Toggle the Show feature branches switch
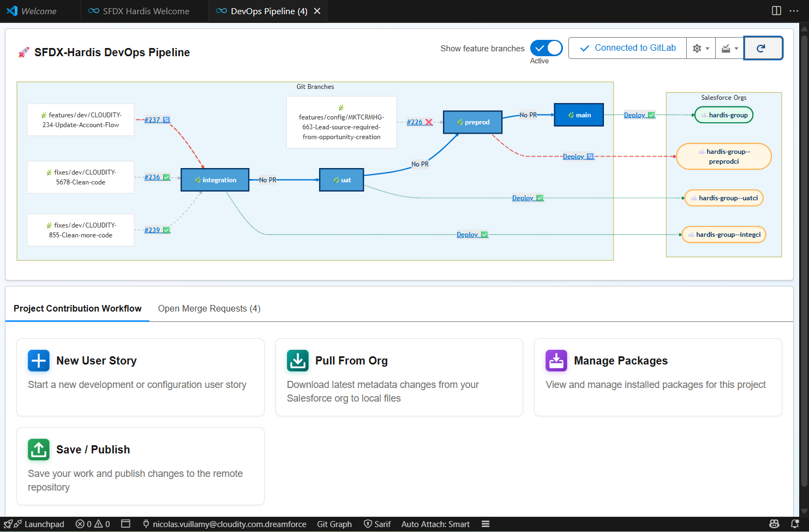The width and height of the screenshot is (809, 532). (546, 48)
